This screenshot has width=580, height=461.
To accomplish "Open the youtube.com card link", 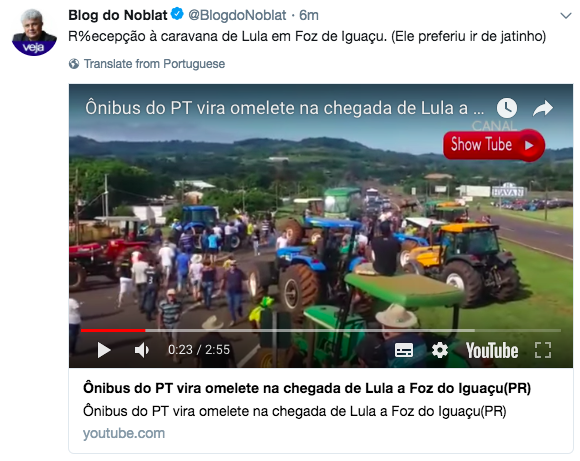I will click(x=124, y=433).
